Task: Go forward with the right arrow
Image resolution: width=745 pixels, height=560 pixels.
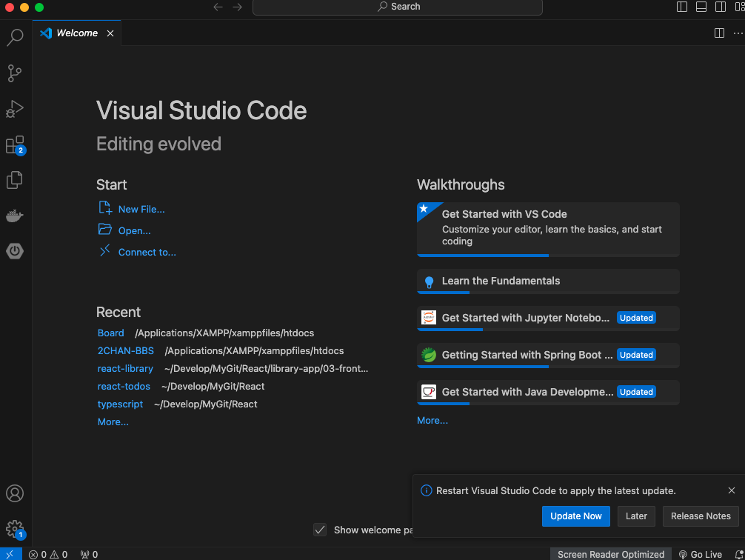Action: click(x=237, y=7)
